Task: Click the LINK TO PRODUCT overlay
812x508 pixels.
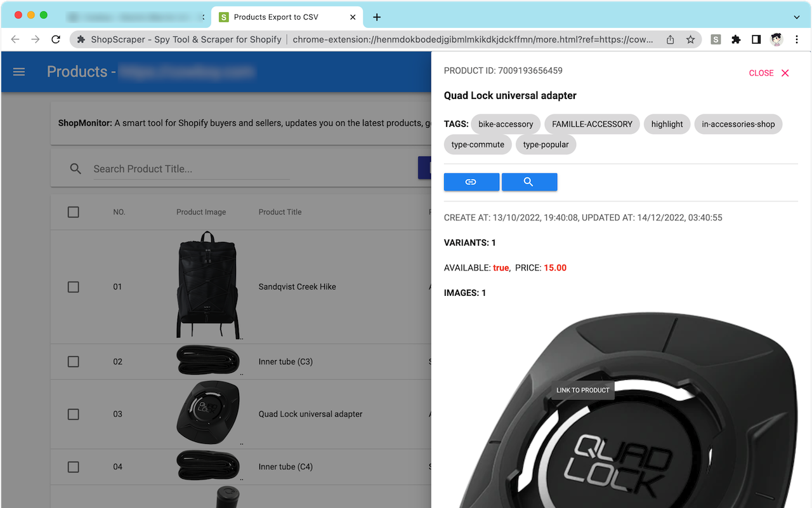Action: [x=582, y=389]
